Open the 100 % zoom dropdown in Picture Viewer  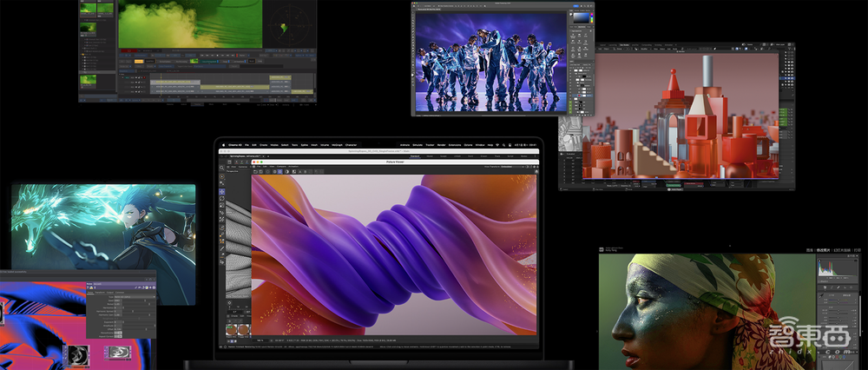click(x=262, y=340)
